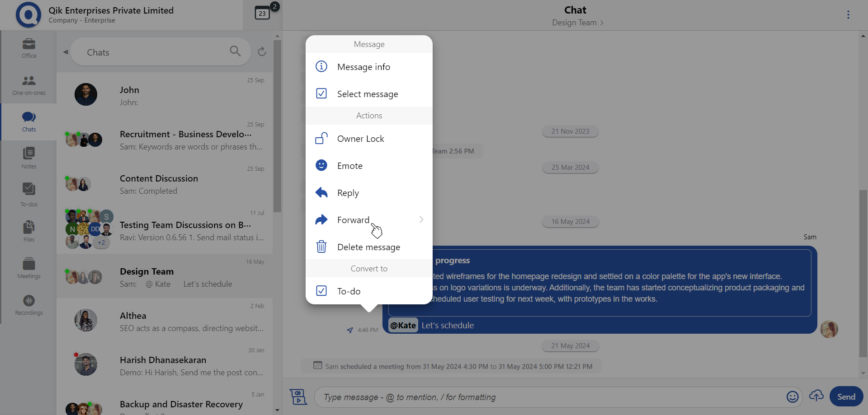This screenshot has width=868, height=415.
Task: Choose Select message menu entry
Action: click(369, 94)
